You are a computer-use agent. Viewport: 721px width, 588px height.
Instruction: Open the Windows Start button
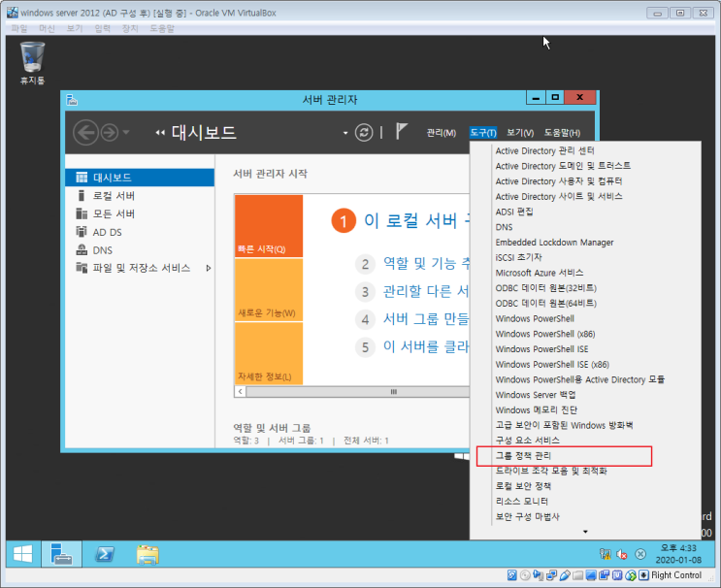click(23, 553)
